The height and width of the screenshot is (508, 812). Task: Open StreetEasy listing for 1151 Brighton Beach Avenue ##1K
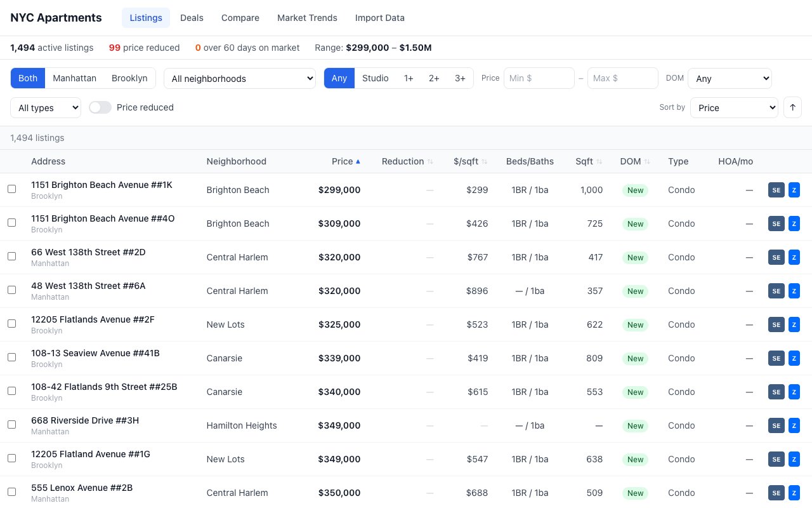point(776,190)
